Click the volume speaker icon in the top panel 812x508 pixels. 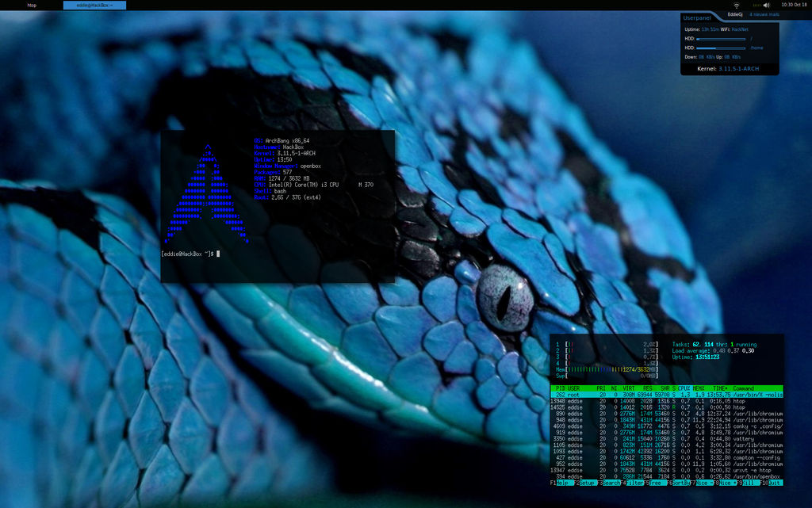pos(767,6)
